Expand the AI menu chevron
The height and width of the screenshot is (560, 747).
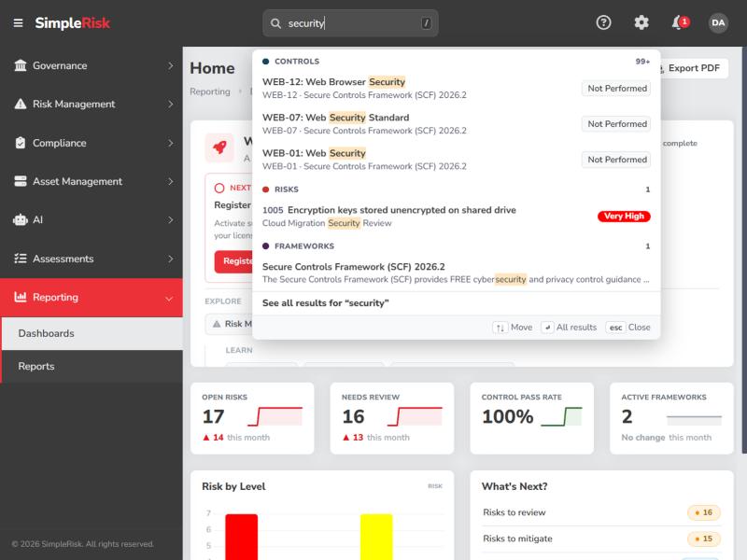pos(170,220)
